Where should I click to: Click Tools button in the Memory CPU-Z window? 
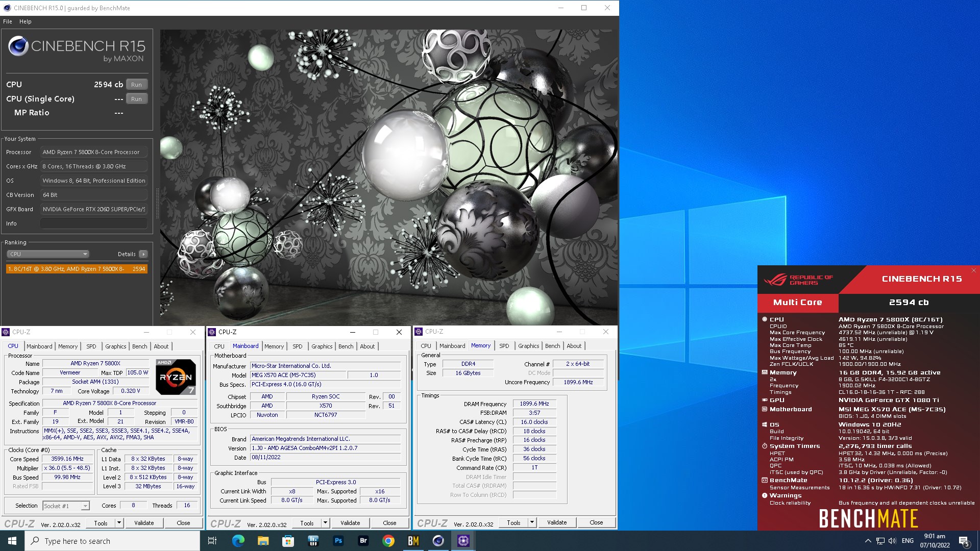pos(513,523)
